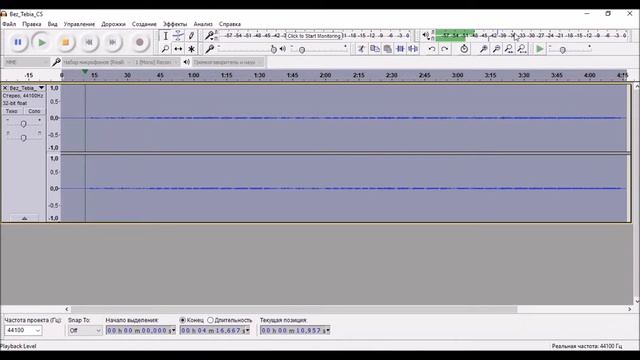The width and height of the screenshot is (640, 360).
Task: Open the Правка menu
Action: click(x=31, y=24)
